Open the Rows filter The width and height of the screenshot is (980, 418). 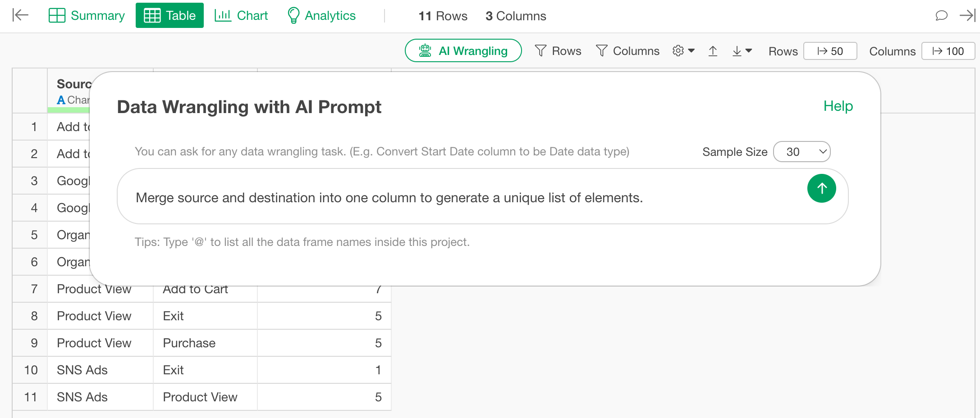558,51
